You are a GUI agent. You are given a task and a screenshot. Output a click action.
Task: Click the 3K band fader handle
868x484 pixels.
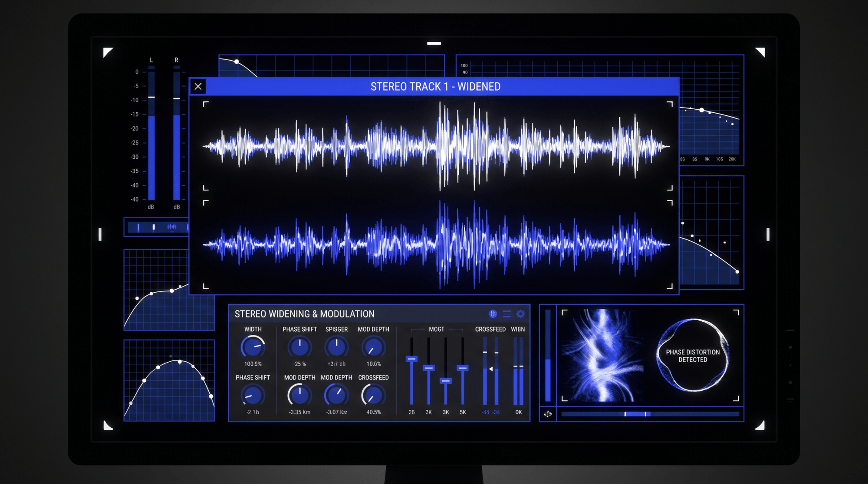click(446, 381)
